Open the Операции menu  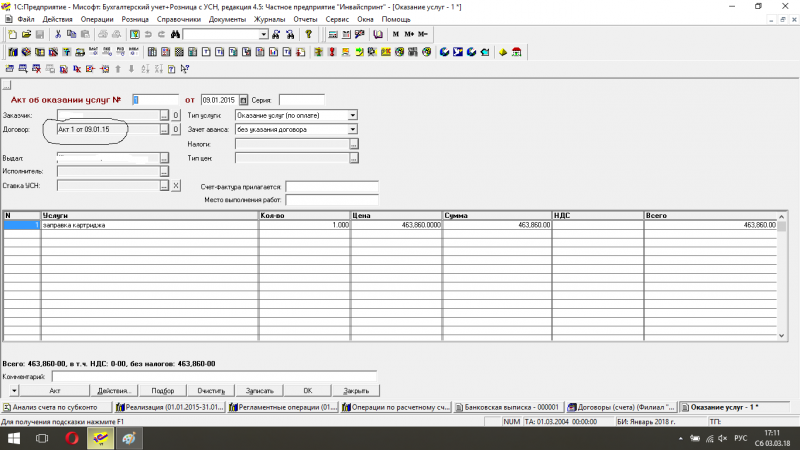click(97, 19)
